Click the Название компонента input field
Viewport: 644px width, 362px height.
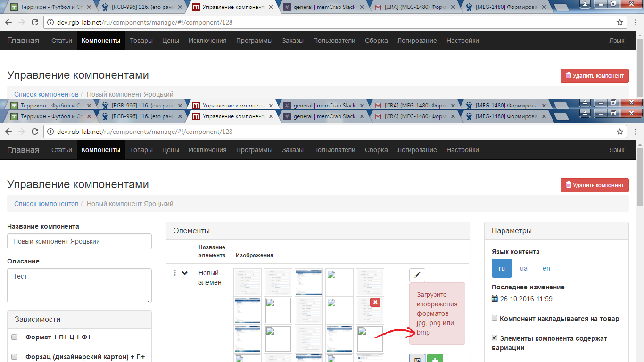point(79,241)
